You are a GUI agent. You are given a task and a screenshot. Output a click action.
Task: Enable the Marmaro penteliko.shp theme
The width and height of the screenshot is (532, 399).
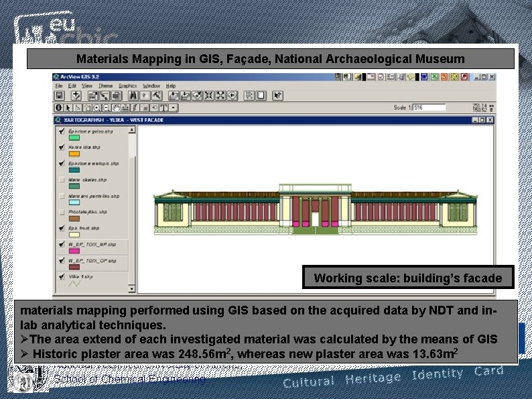point(62,196)
